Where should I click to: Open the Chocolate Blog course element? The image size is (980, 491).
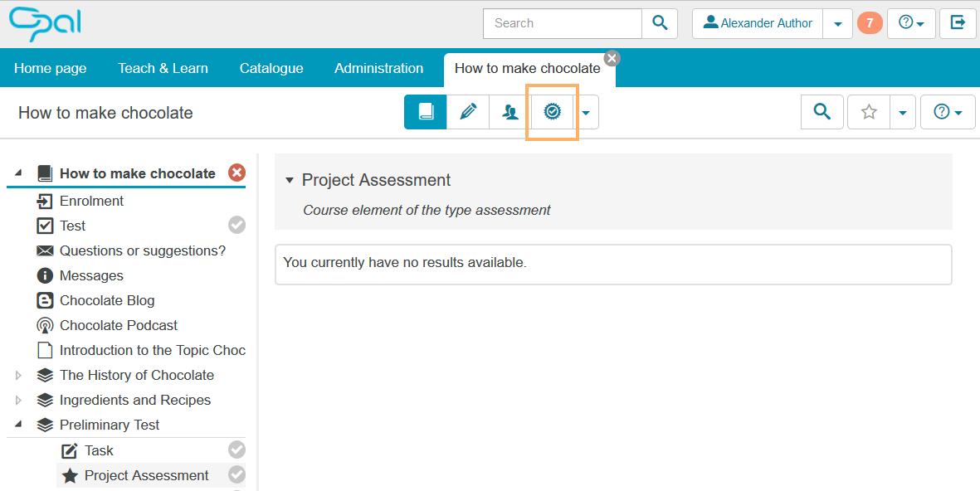pos(107,300)
